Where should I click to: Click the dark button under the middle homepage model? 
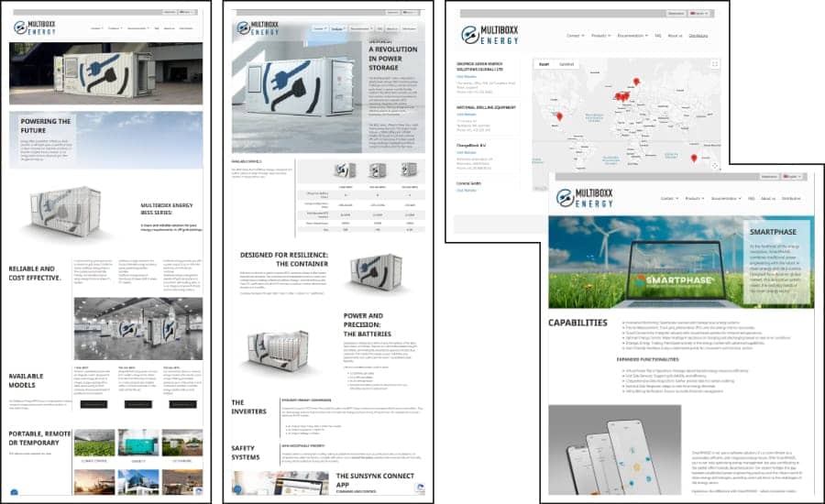click(x=137, y=404)
